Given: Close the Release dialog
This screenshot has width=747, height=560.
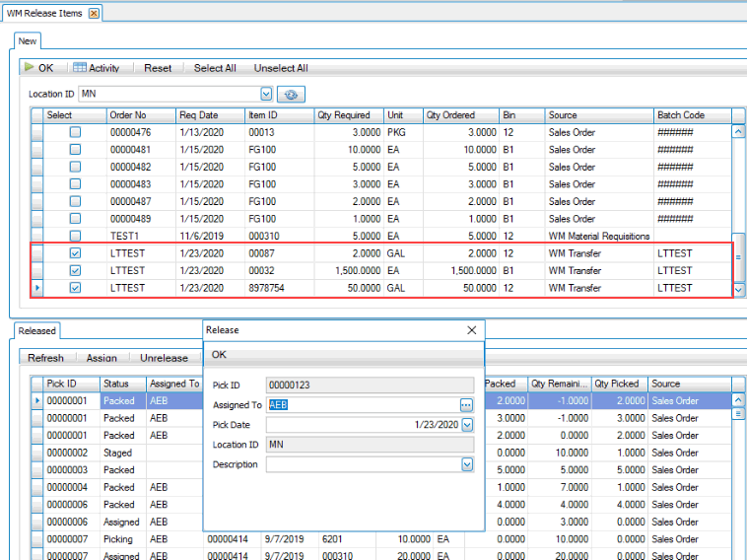Looking at the screenshot, I should (471, 330).
